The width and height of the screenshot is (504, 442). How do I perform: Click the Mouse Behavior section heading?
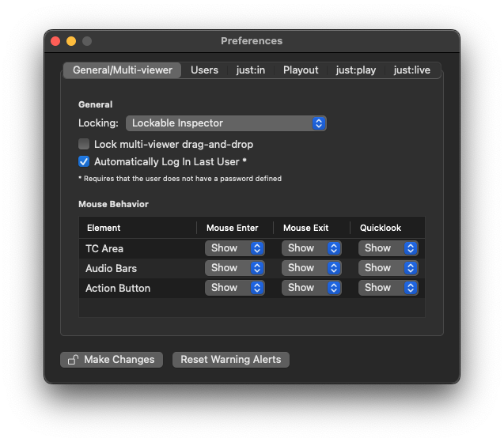click(113, 204)
